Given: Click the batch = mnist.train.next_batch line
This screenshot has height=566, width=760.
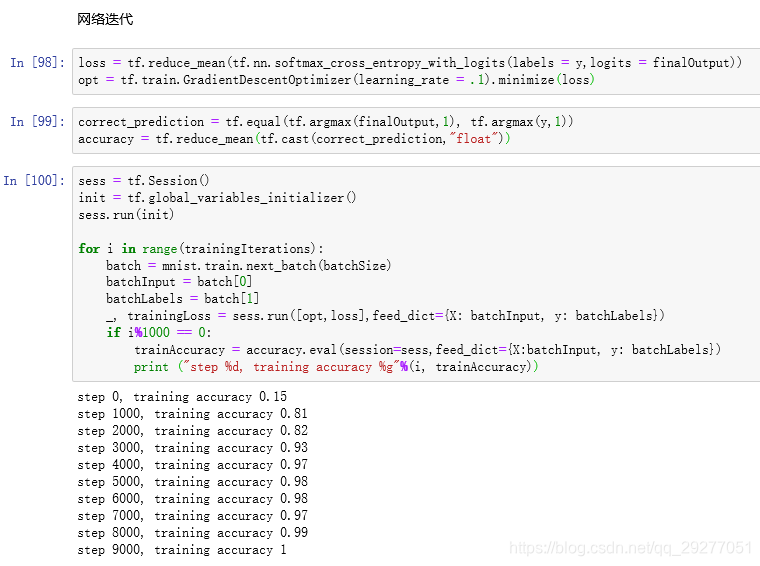Looking at the screenshot, I should (249, 266).
